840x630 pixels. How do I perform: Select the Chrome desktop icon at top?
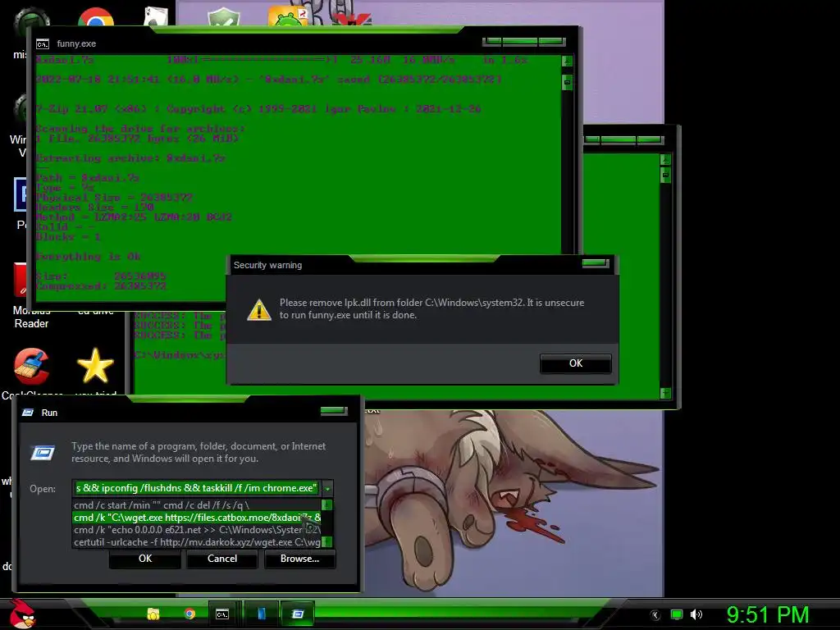point(96,17)
